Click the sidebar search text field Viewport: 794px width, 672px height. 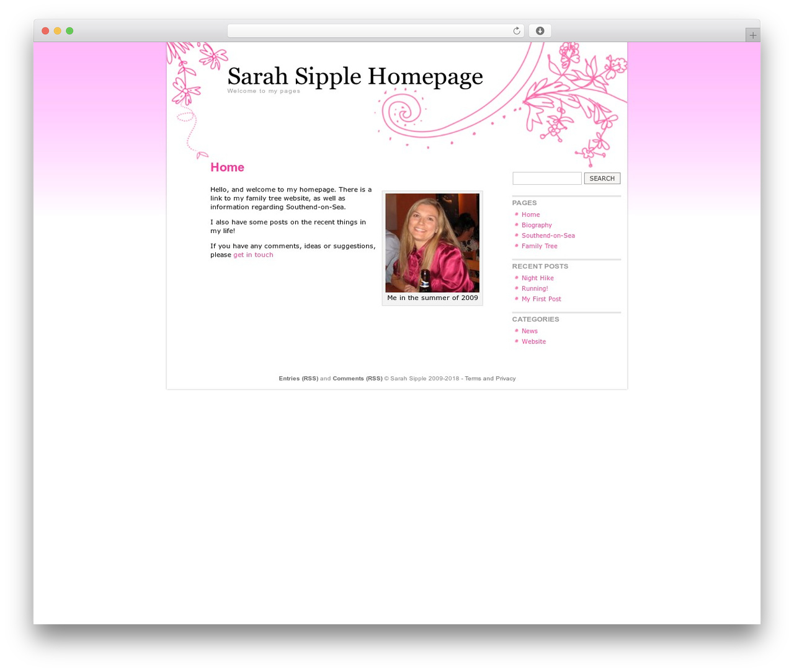pyautogui.click(x=547, y=179)
